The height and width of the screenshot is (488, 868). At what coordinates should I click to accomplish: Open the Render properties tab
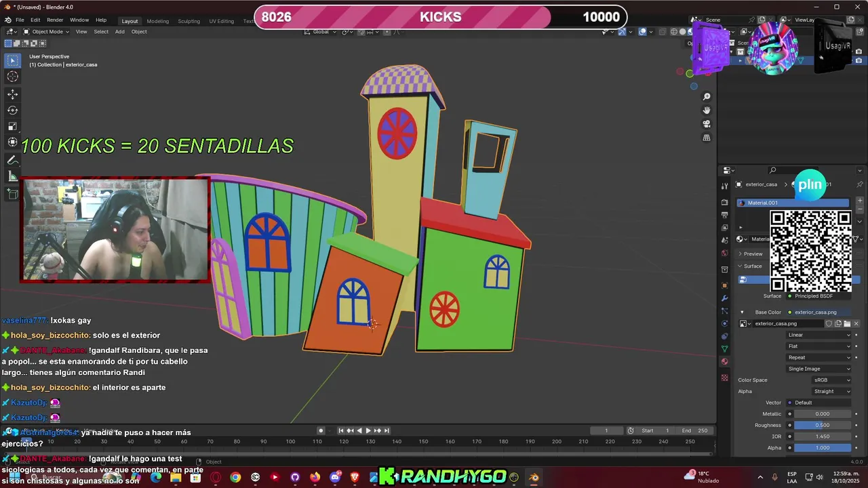724,203
